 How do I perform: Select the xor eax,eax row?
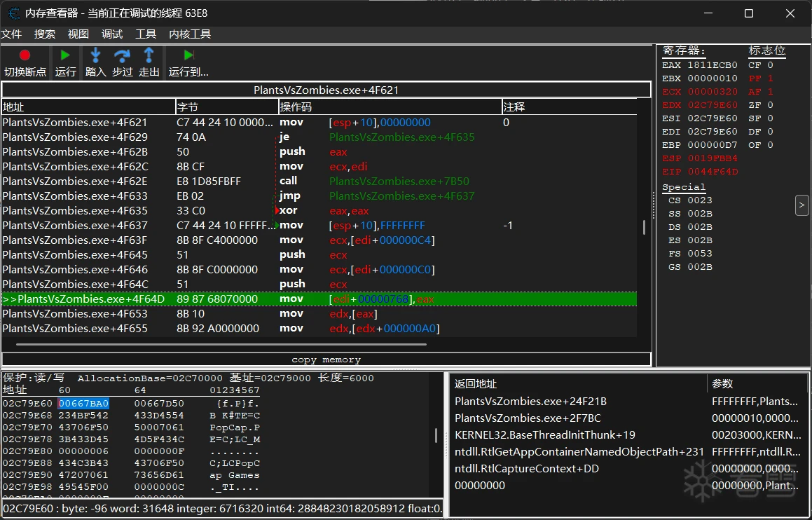tap(319, 211)
